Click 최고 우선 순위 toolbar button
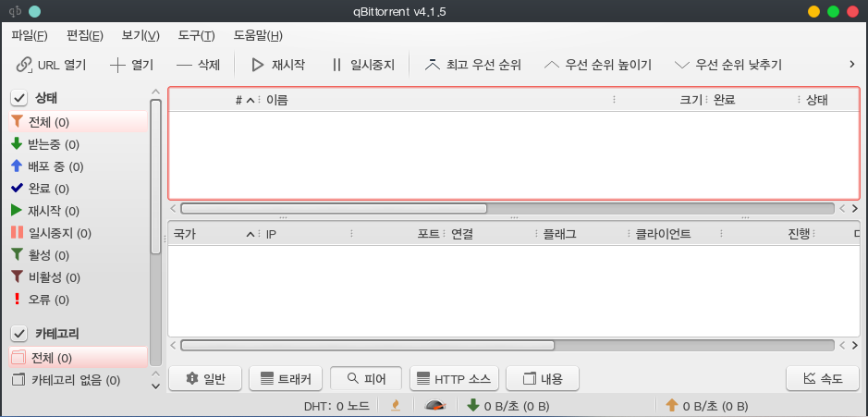The width and height of the screenshot is (868, 417). tap(473, 65)
